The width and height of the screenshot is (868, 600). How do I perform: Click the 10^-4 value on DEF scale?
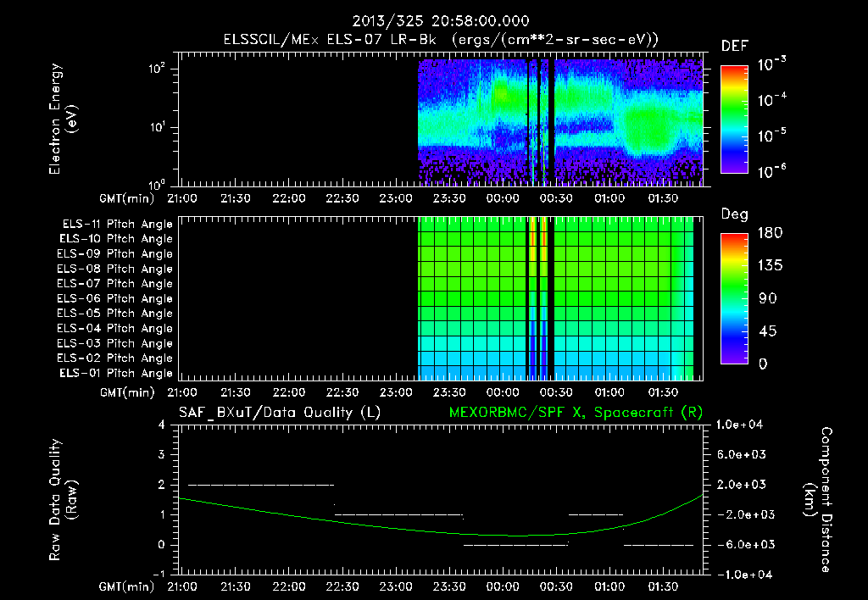point(771,100)
